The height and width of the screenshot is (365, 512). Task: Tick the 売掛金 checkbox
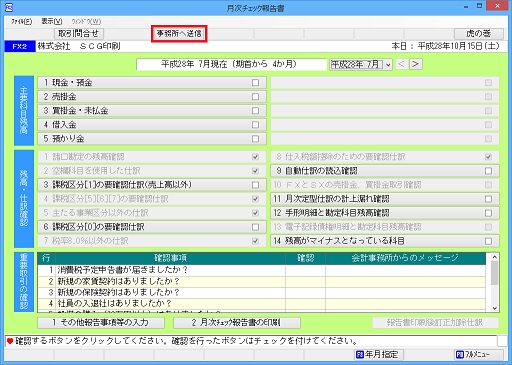(255, 97)
